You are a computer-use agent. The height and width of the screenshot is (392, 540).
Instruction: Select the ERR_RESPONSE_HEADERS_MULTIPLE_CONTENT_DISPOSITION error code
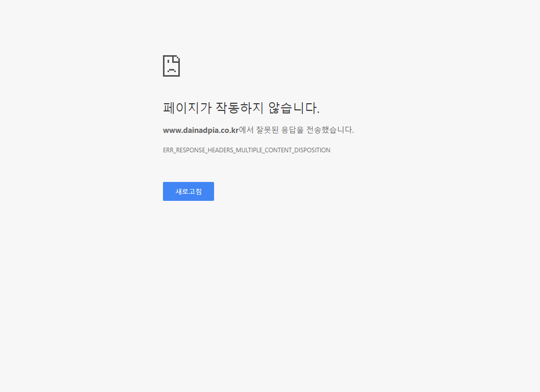click(246, 150)
